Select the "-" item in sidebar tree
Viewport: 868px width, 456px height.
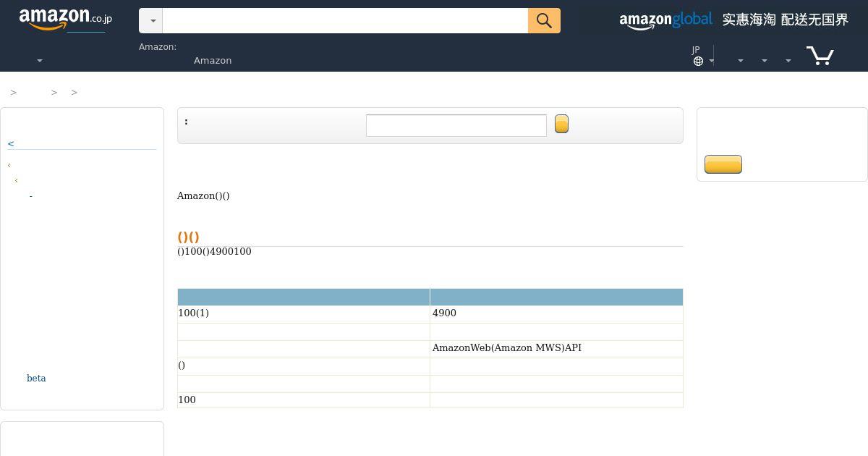(x=31, y=196)
